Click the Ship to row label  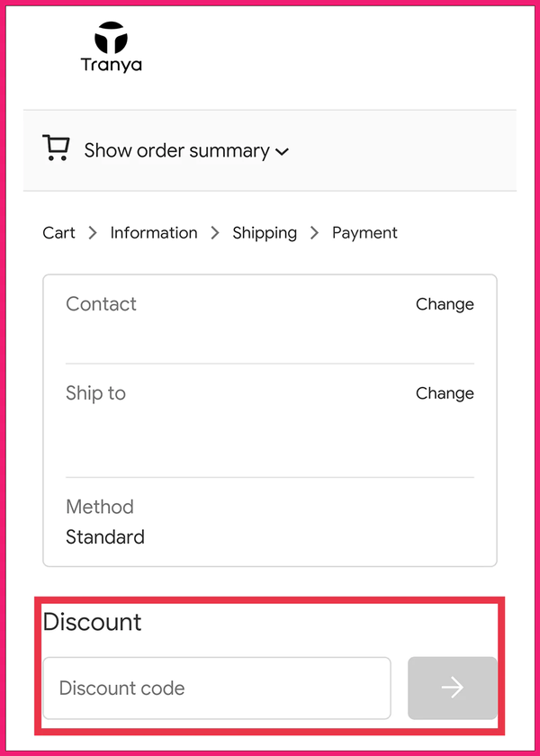click(95, 393)
